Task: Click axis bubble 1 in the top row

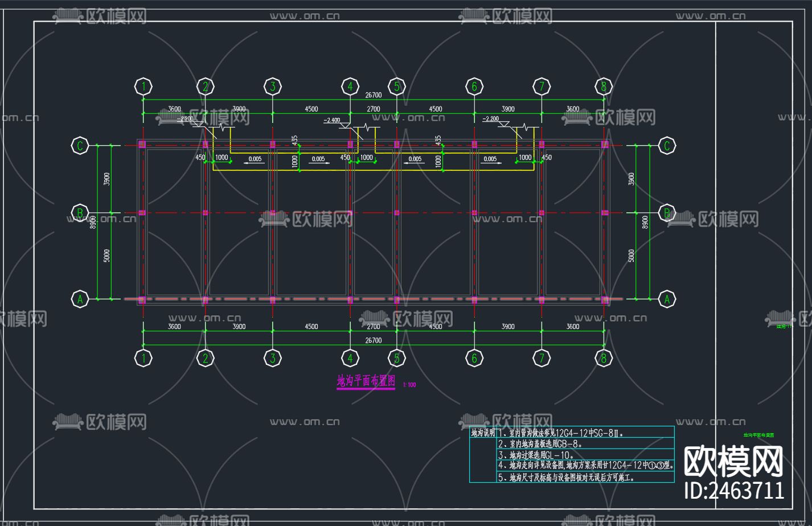Action: (x=143, y=87)
